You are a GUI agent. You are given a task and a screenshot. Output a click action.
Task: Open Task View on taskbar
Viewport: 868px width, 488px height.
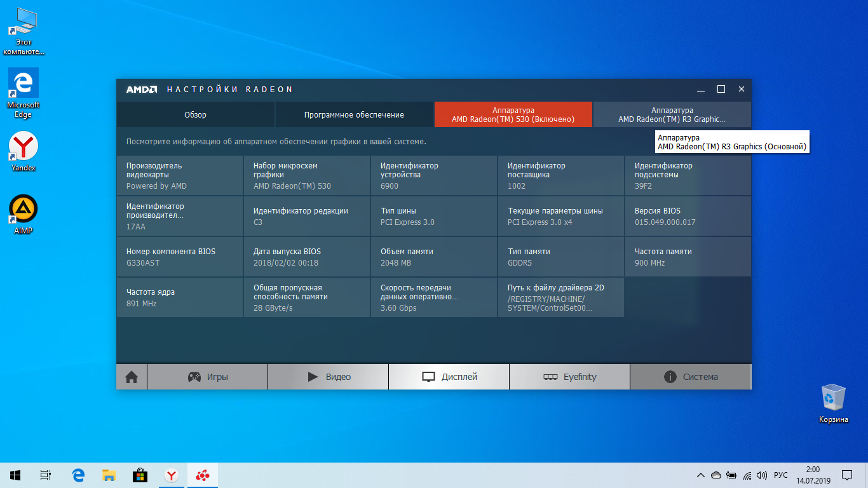coord(46,475)
